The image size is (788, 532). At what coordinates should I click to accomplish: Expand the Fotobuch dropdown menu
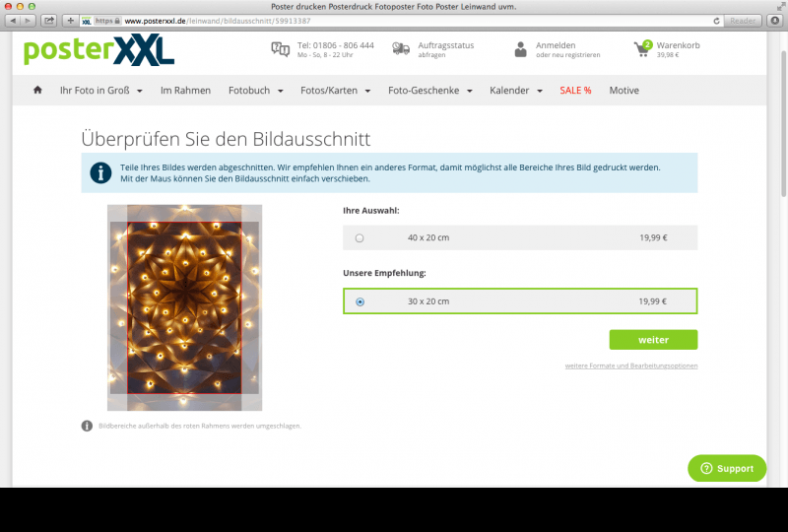255,91
